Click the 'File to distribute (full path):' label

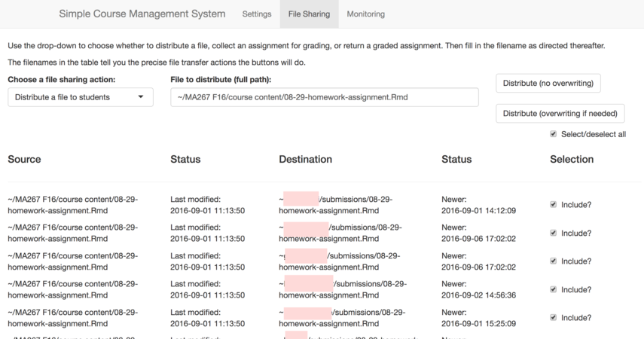point(221,80)
